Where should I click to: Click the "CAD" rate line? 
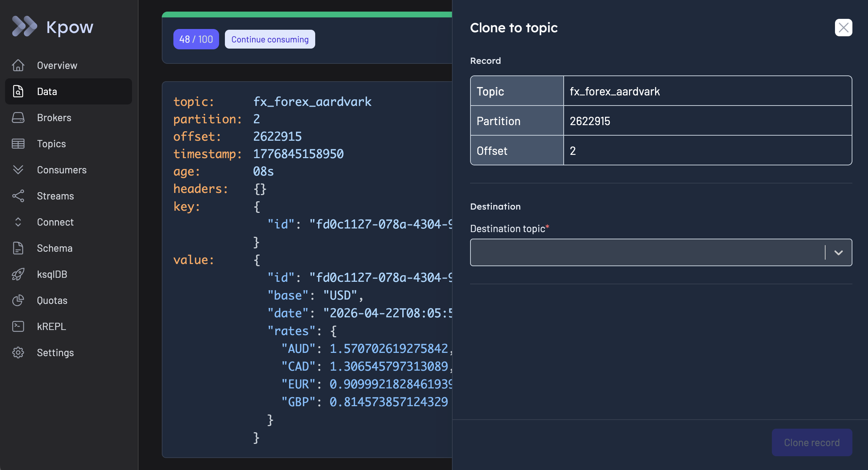pos(366,367)
